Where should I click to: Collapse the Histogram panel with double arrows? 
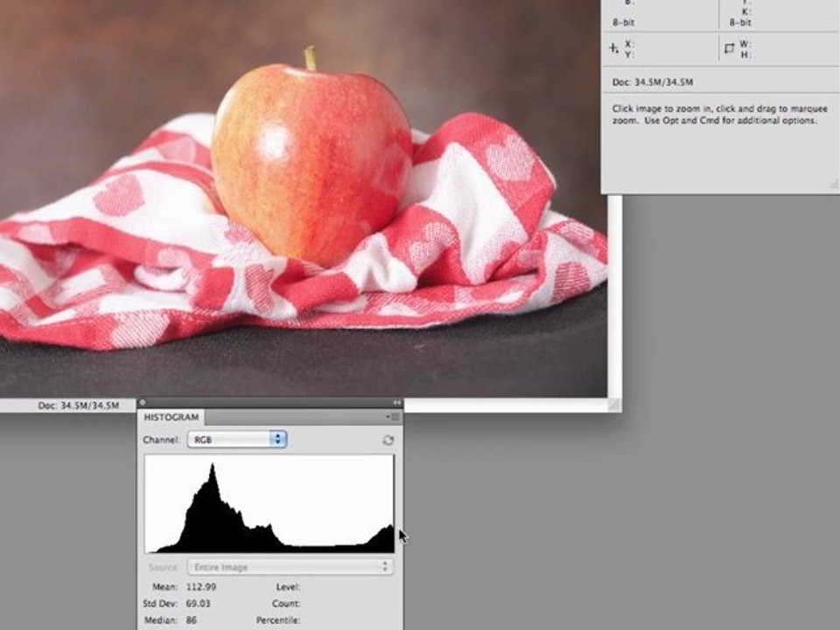tap(397, 402)
